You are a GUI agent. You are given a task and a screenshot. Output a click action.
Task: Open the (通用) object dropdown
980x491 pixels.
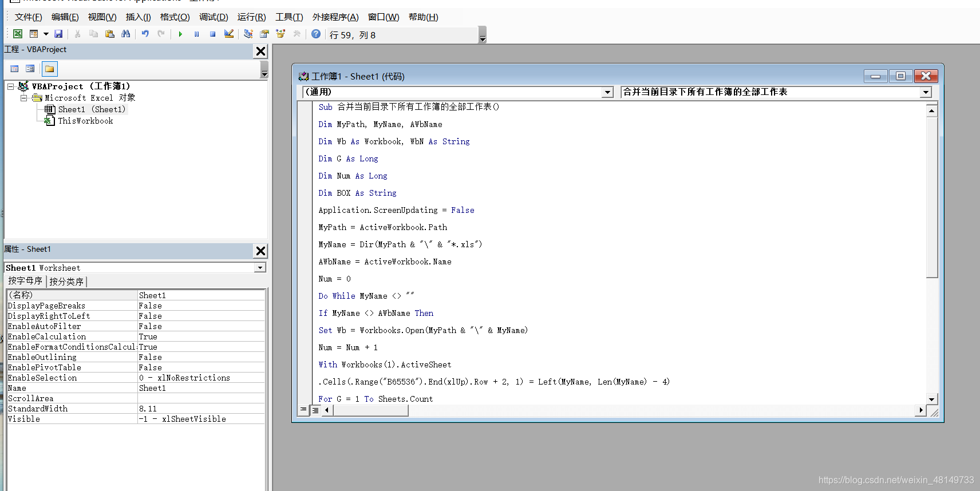[x=608, y=92]
